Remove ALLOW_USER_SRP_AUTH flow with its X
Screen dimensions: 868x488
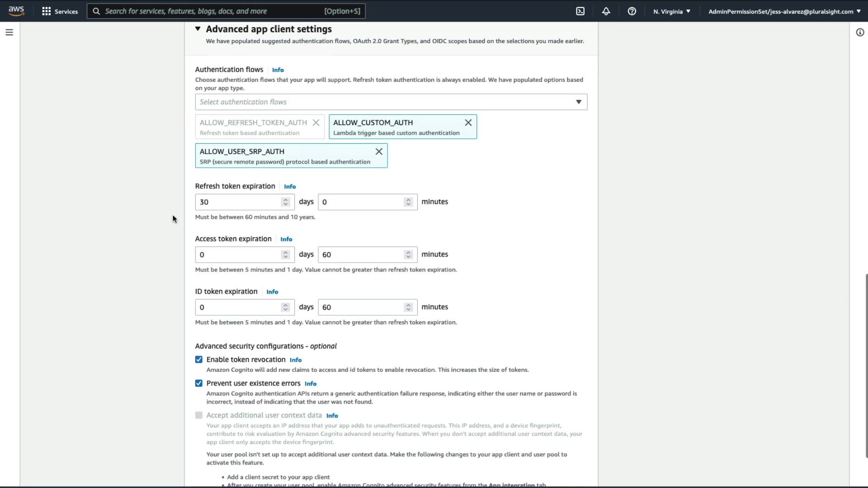click(379, 151)
